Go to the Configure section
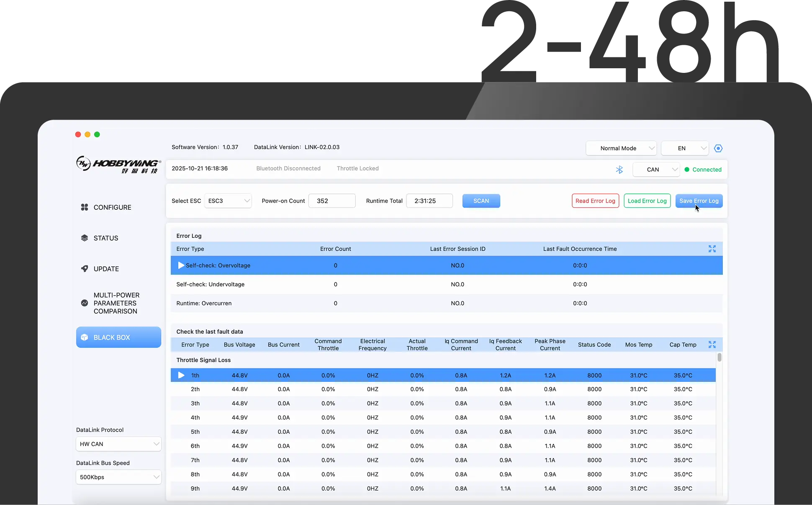 tap(112, 207)
